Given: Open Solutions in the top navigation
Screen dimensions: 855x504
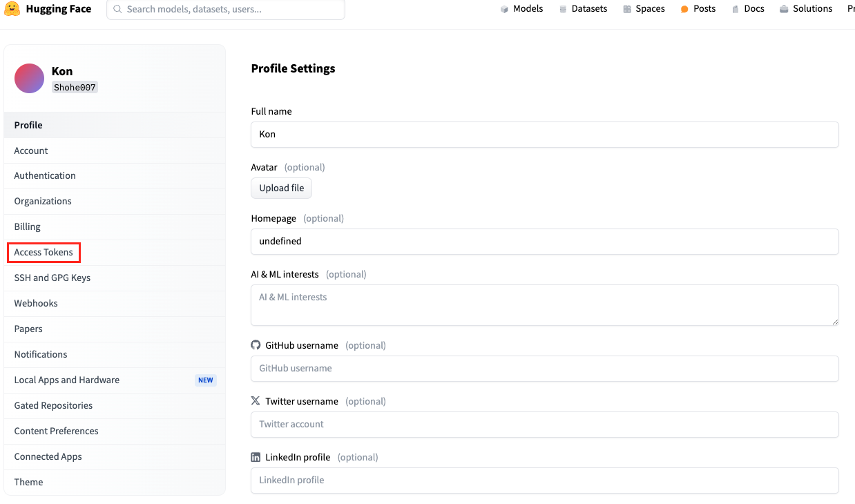Looking at the screenshot, I should [x=805, y=9].
